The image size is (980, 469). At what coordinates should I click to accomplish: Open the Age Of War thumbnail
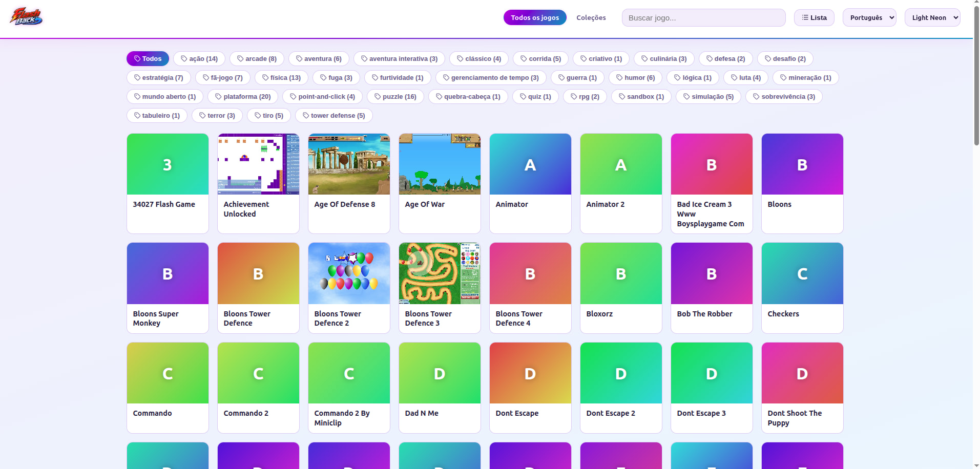tap(440, 164)
